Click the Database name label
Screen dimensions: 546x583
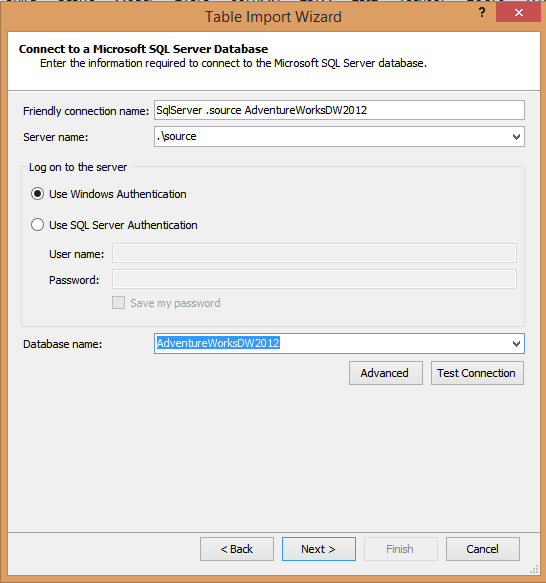click(62, 344)
